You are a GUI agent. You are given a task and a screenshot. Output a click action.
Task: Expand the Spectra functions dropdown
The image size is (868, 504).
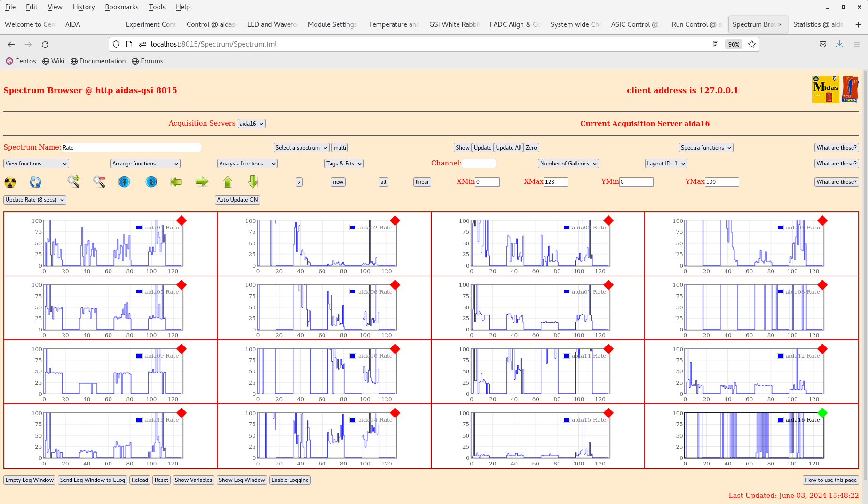point(706,148)
